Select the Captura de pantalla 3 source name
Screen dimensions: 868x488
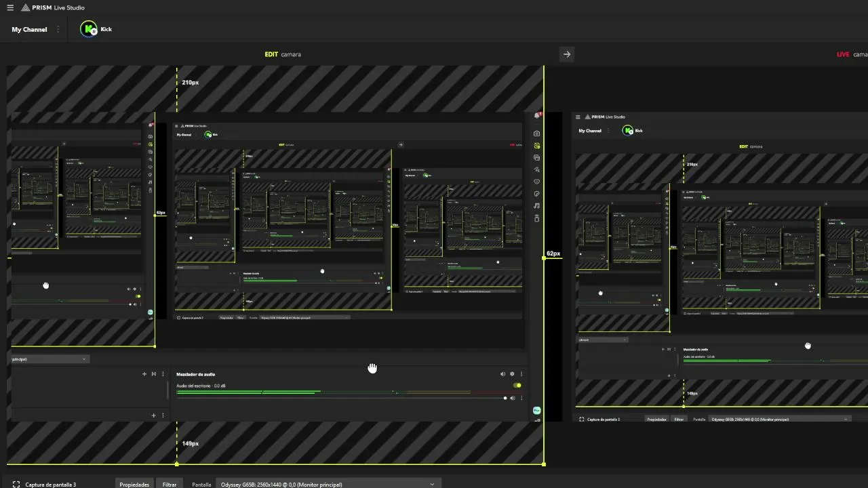coord(51,485)
